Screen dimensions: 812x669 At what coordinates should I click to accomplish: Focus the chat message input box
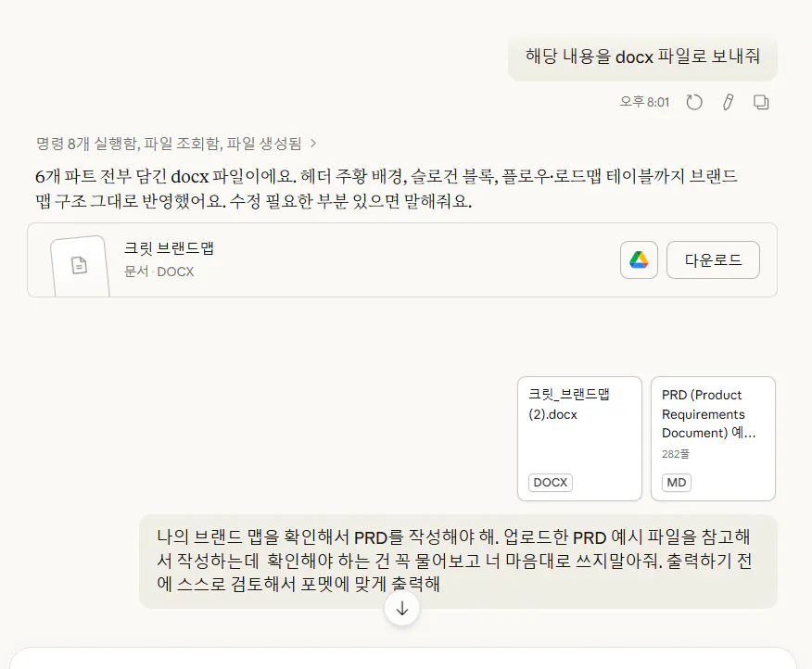click(403, 658)
